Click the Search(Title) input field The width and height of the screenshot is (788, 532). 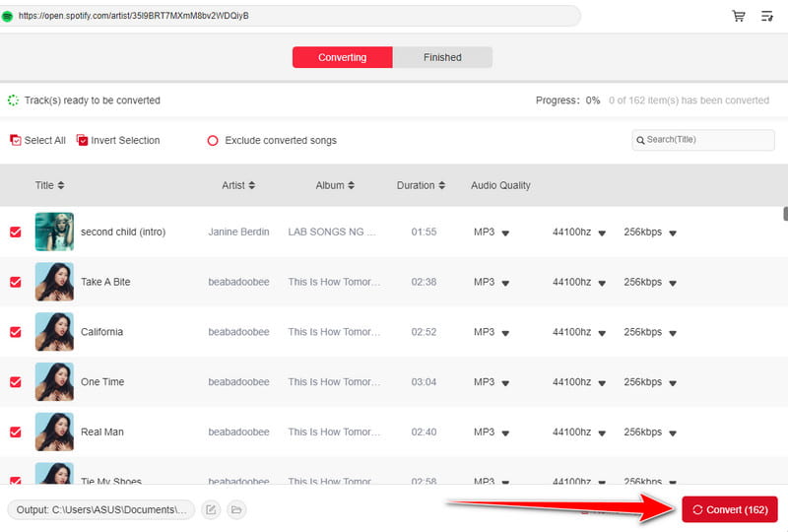(707, 140)
